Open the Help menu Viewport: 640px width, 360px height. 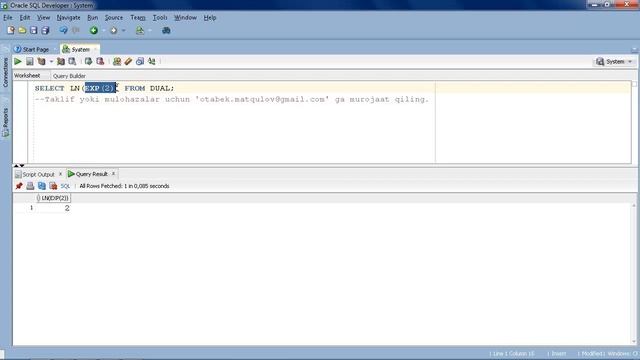(x=210, y=18)
